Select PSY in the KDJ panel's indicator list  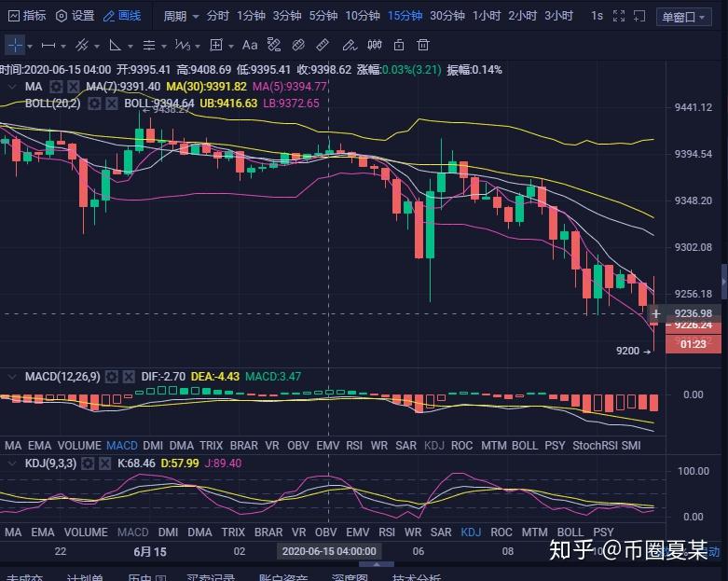pyautogui.click(x=604, y=533)
